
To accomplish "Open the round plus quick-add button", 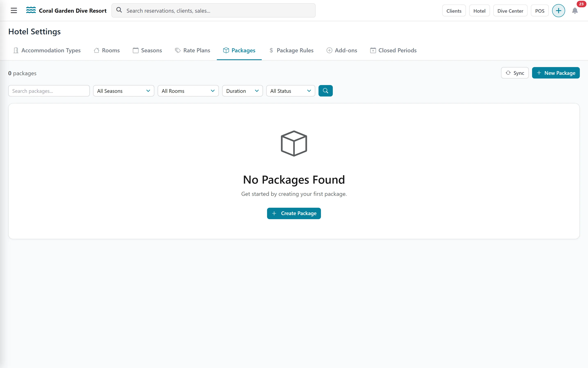I will (x=558, y=11).
